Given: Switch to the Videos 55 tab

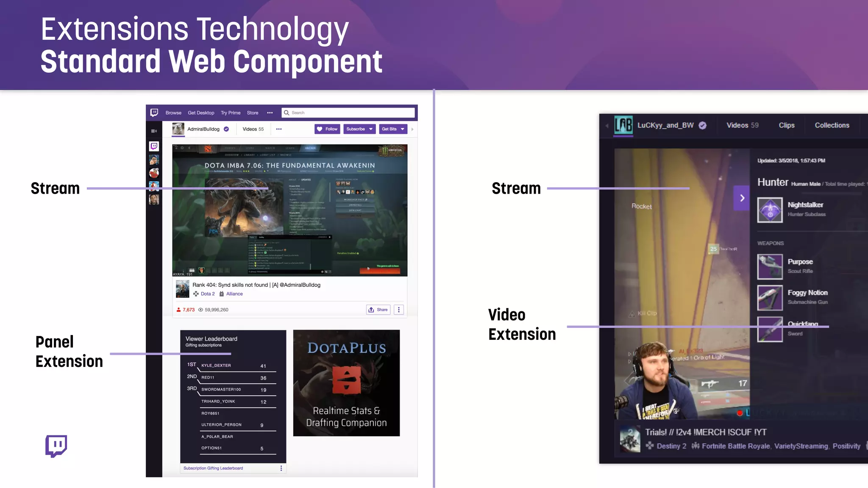Looking at the screenshot, I should [x=253, y=129].
